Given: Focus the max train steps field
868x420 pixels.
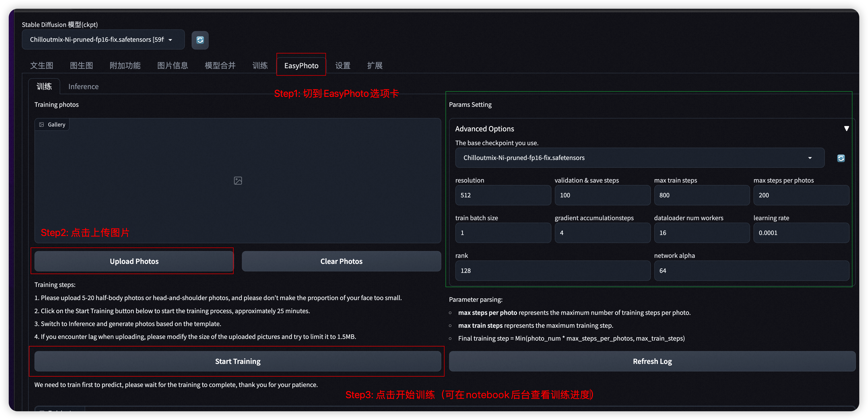Looking at the screenshot, I should (702, 195).
